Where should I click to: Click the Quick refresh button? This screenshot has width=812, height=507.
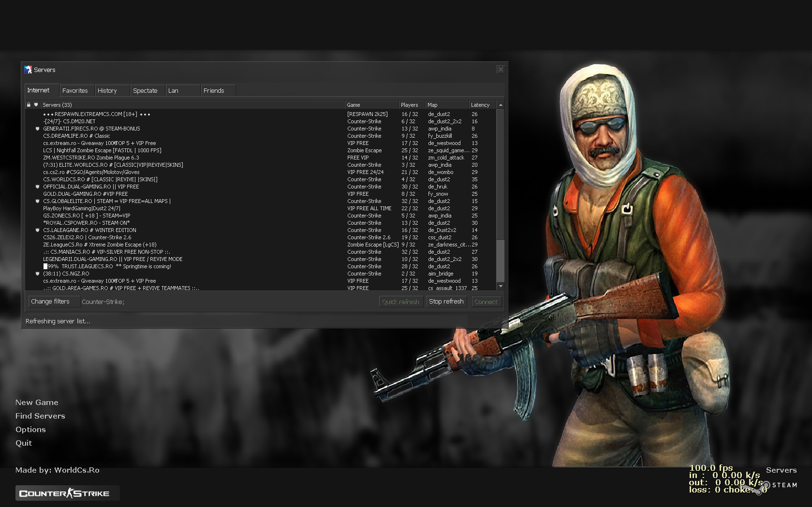tap(401, 302)
